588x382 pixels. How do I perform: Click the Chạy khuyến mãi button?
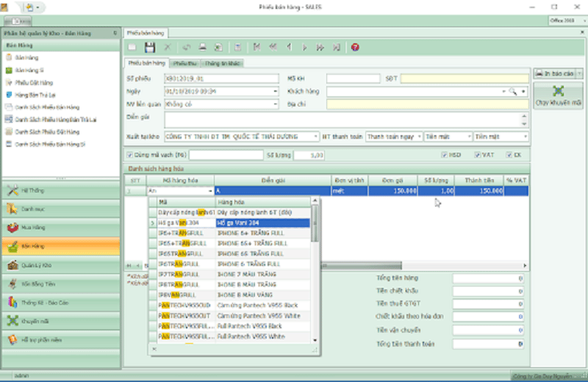coord(558,95)
